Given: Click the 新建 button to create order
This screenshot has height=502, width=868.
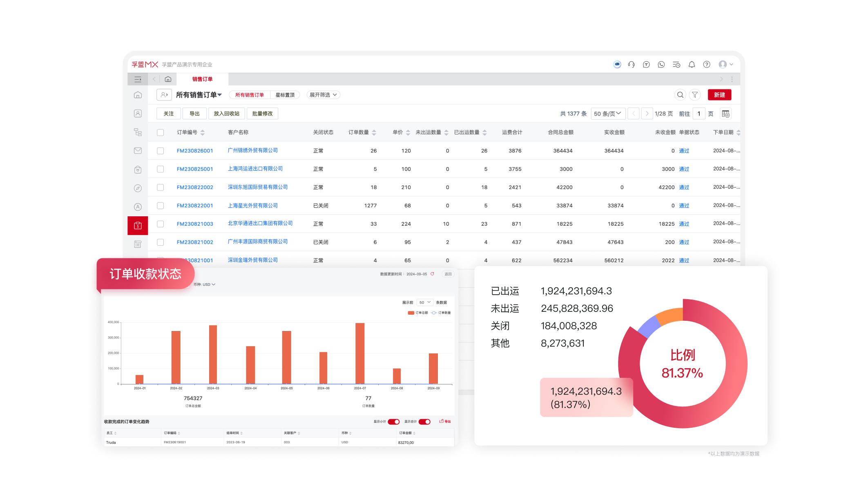Looking at the screenshot, I should pos(719,95).
